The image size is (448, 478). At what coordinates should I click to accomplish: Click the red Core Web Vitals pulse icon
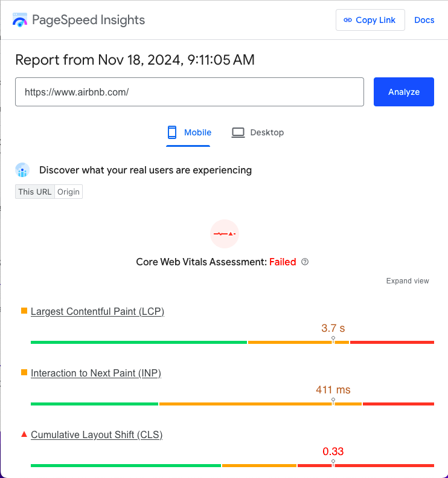coord(225,234)
